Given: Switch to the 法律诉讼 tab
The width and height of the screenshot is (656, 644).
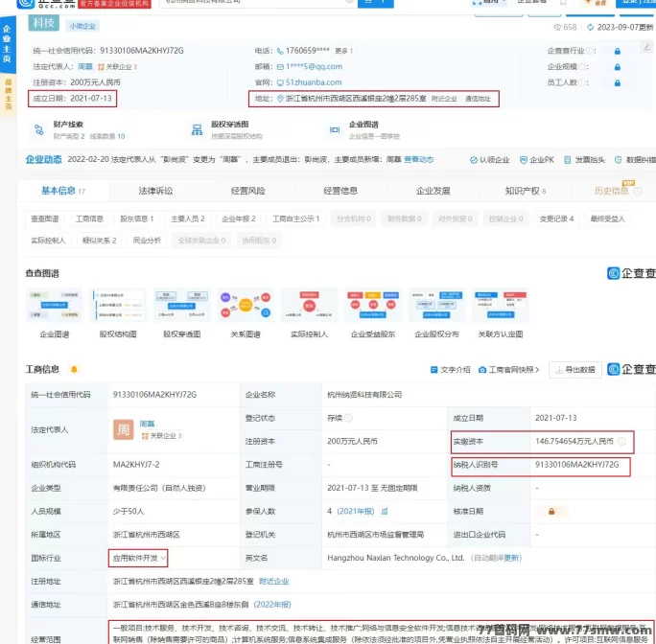Looking at the screenshot, I should click(x=155, y=191).
